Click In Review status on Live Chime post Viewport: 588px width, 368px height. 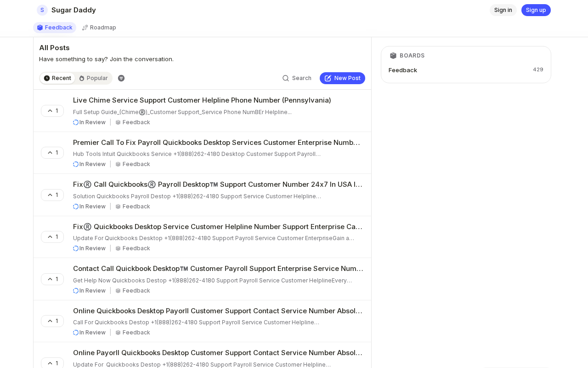89,122
